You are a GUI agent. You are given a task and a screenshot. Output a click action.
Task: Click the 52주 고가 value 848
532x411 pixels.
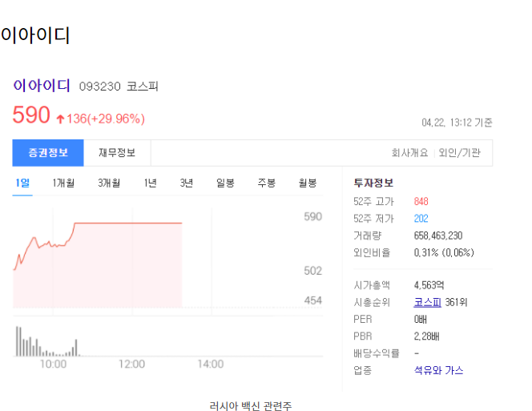pos(421,202)
